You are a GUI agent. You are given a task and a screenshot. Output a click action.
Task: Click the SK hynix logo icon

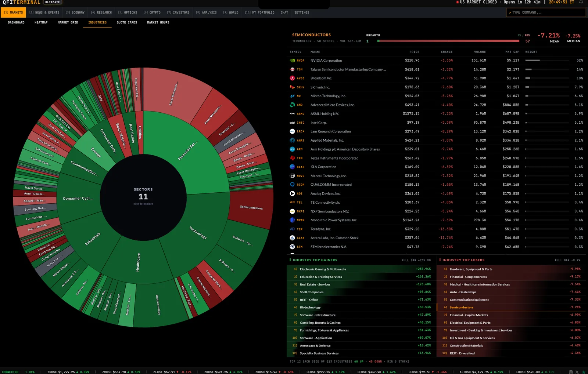(x=292, y=87)
